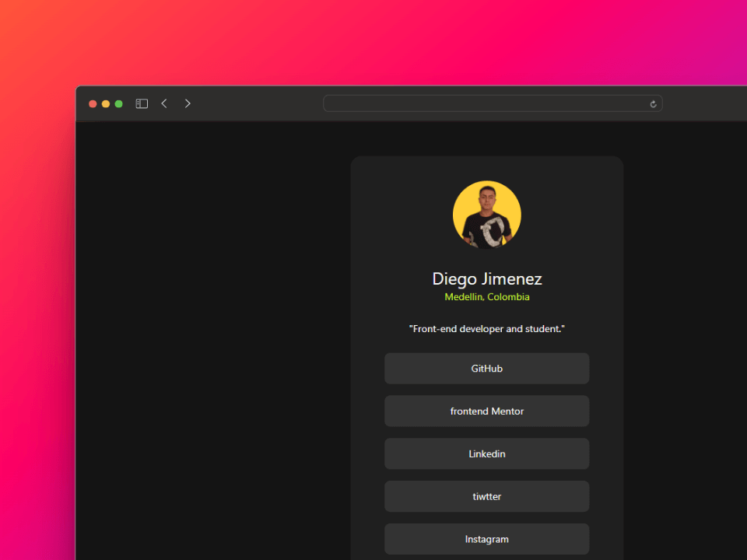Go forward using the right arrow

tap(188, 103)
